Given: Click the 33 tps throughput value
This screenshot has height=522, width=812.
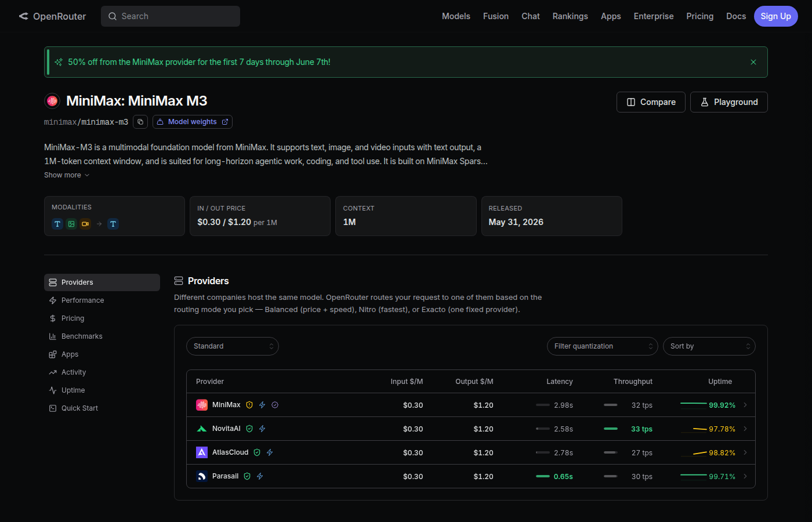Looking at the screenshot, I should [x=641, y=429].
